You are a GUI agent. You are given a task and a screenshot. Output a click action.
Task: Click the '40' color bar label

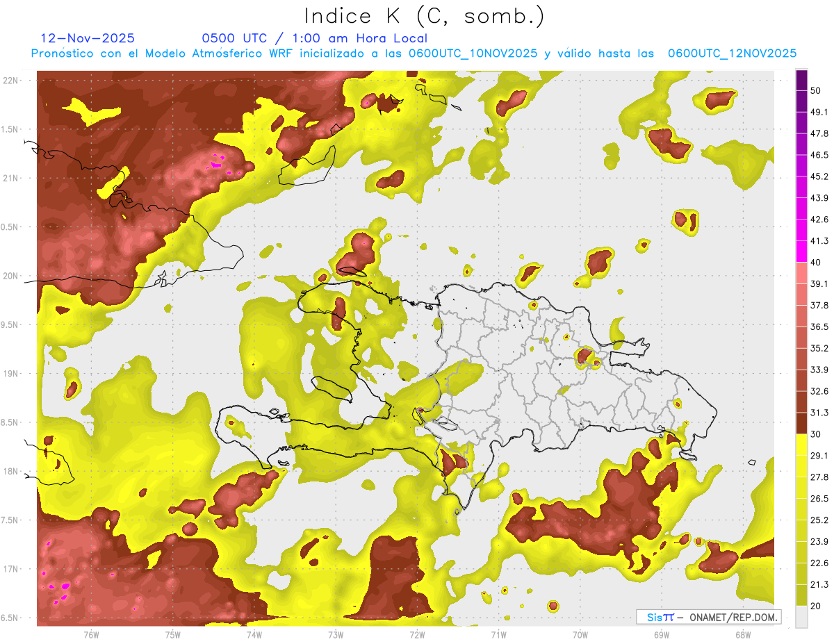click(x=816, y=263)
